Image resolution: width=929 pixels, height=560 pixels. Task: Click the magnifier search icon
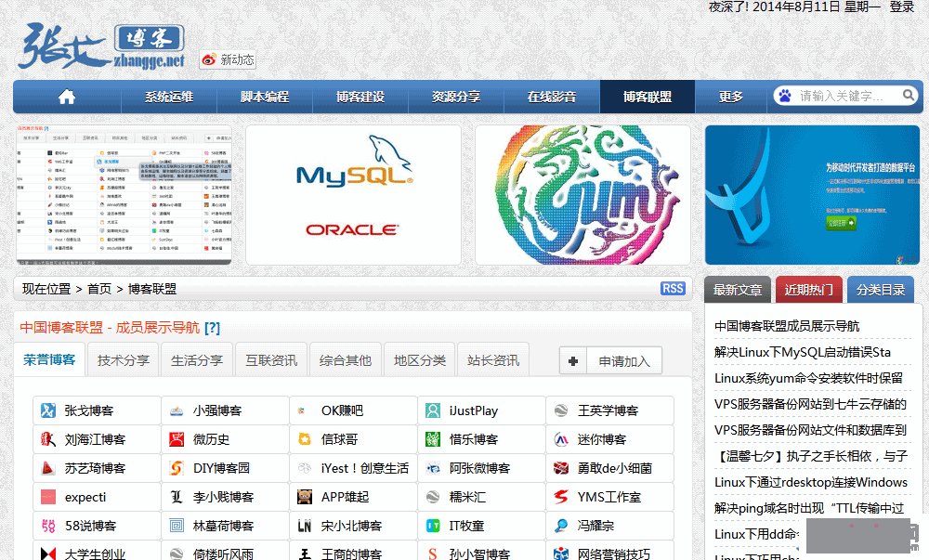coord(908,96)
